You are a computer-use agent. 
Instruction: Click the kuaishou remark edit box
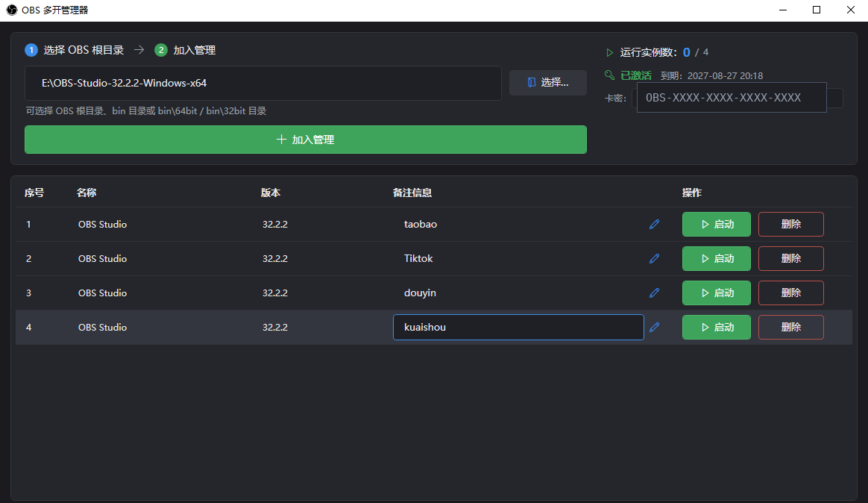tap(518, 328)
